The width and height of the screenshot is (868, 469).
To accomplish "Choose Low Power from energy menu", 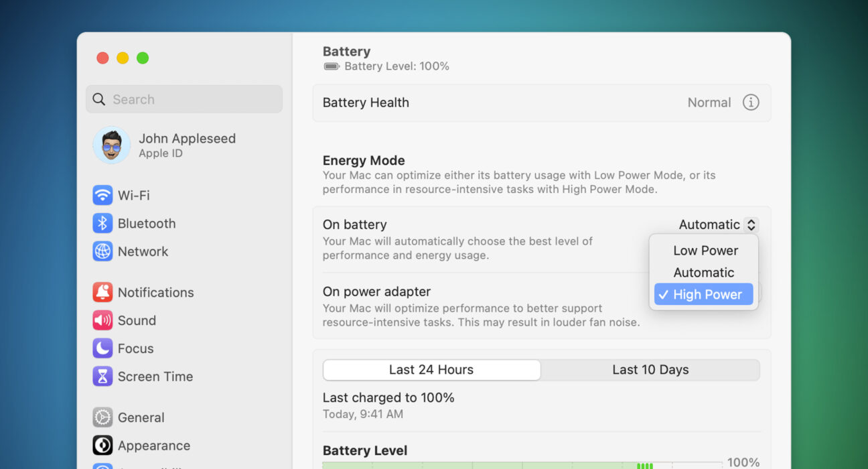I will click(704, 251).
